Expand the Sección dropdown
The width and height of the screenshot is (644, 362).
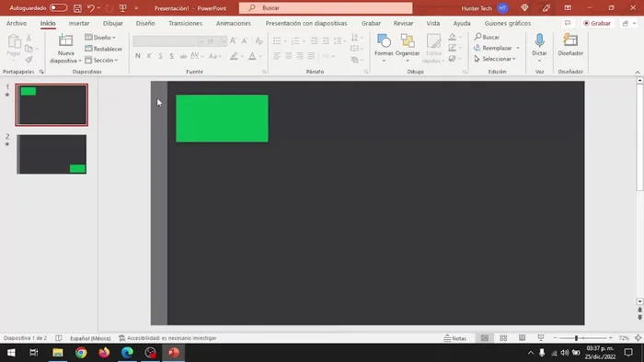point(101,61)
